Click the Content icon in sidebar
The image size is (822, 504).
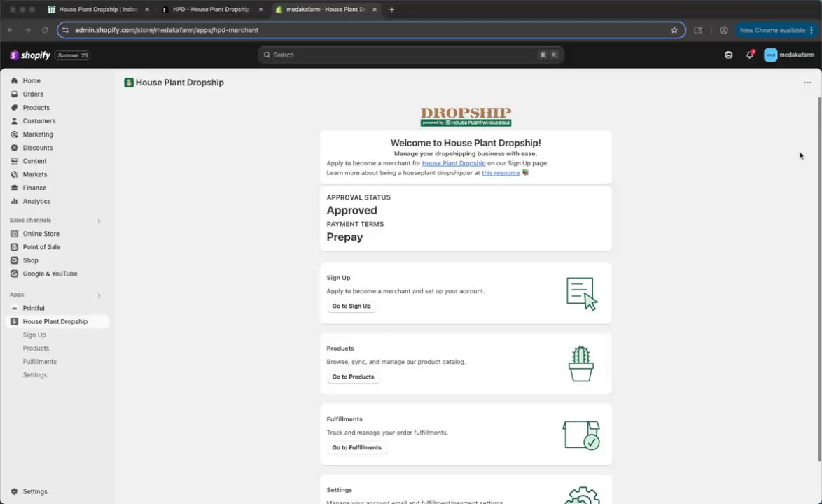[x=14, y=161]
